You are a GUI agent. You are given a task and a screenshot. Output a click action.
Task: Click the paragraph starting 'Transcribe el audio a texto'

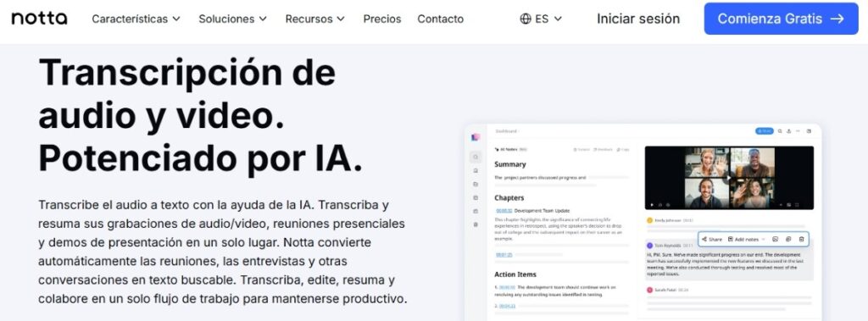pos(222,252)
